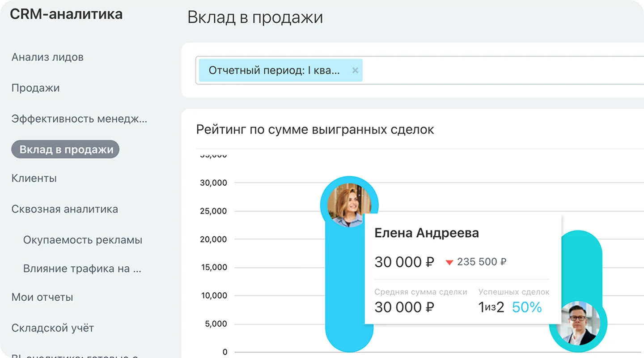This screenshot has width=644, height=358.
Task: Click the male manager's avatar photo
Action: pyautogui.click(x=578, y=323)
